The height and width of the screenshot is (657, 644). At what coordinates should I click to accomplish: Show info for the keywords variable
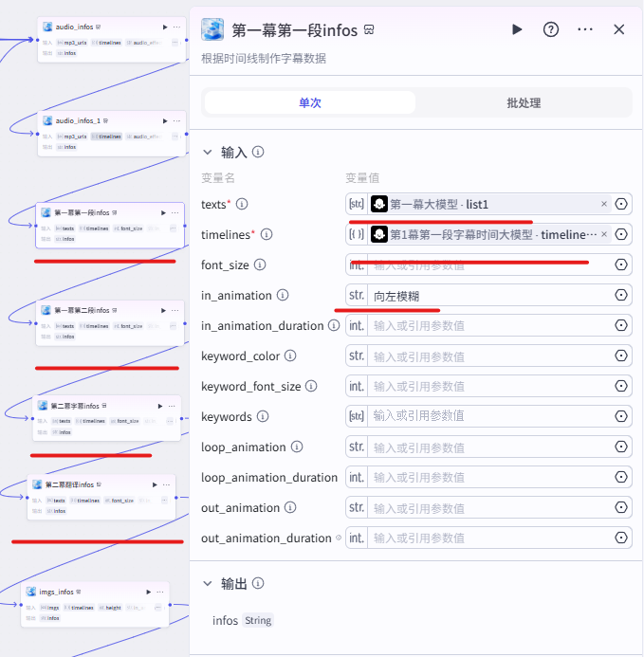tap(263, 416)
